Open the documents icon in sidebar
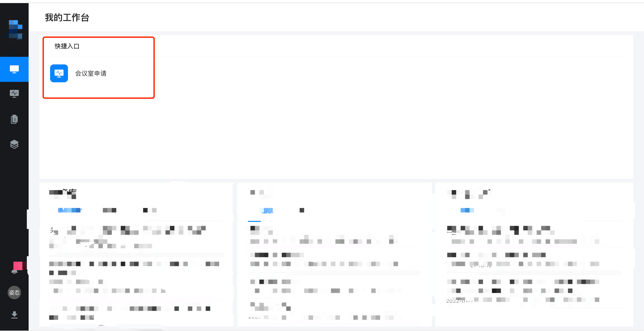 [14, 119]
